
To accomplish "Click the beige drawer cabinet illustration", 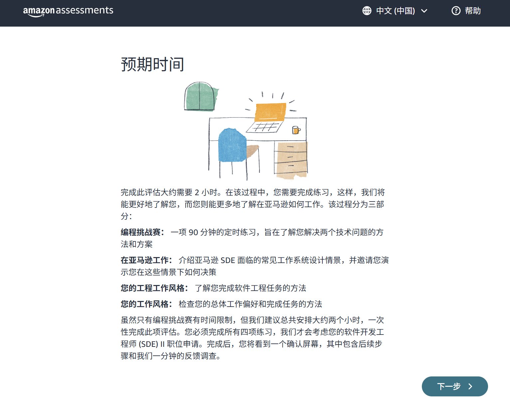I will click(x=291, y=158).
